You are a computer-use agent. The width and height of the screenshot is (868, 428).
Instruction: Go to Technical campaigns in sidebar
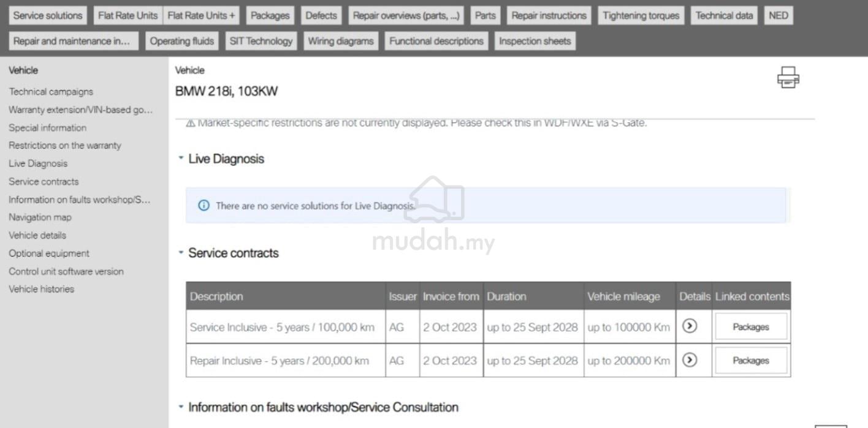(x=51, y=92)
